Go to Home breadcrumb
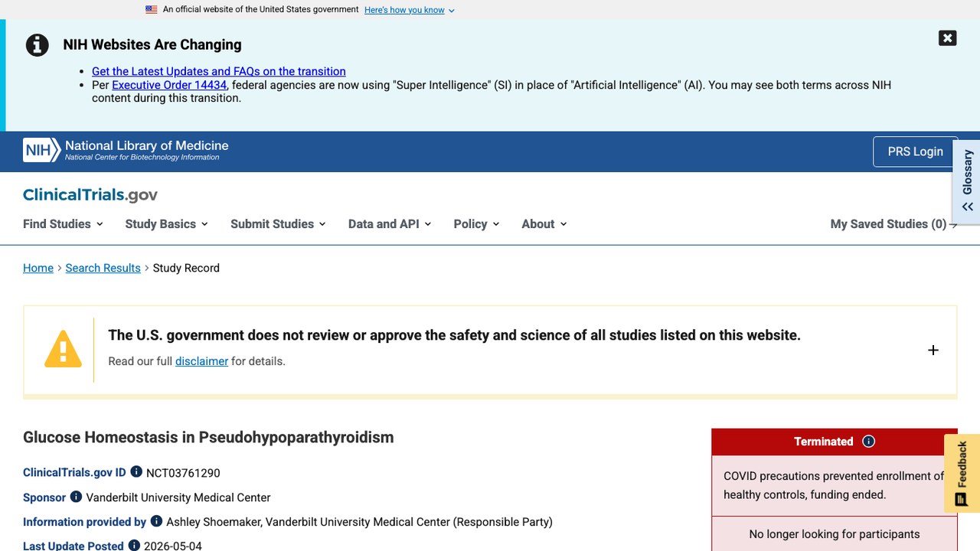 click(38, 268)
